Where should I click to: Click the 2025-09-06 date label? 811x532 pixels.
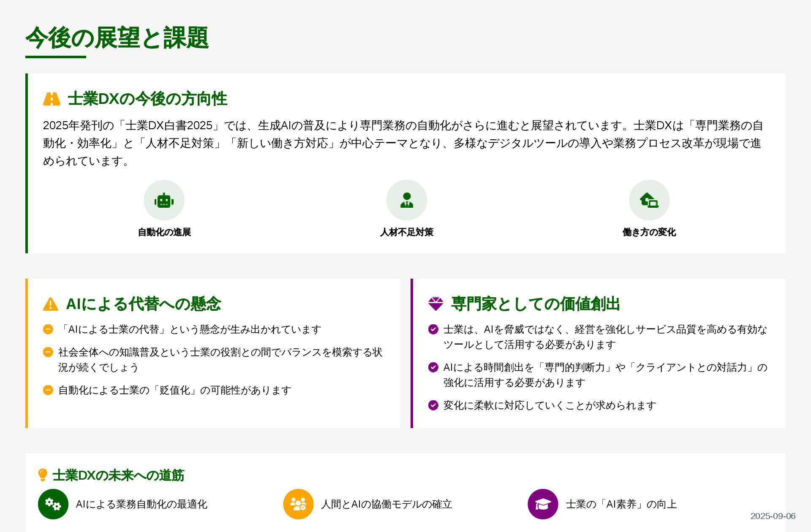[x=773, y=516]
